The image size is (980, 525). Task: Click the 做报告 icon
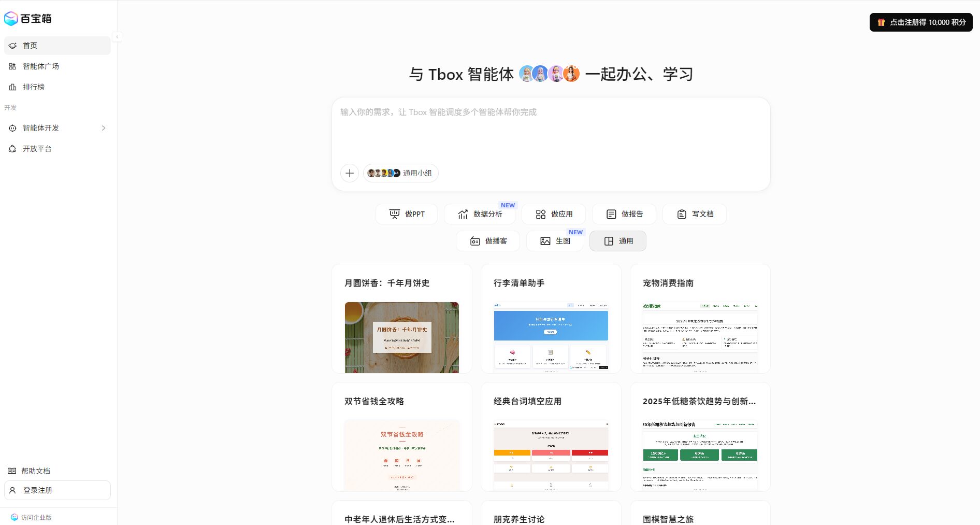[x=610, y=214]
